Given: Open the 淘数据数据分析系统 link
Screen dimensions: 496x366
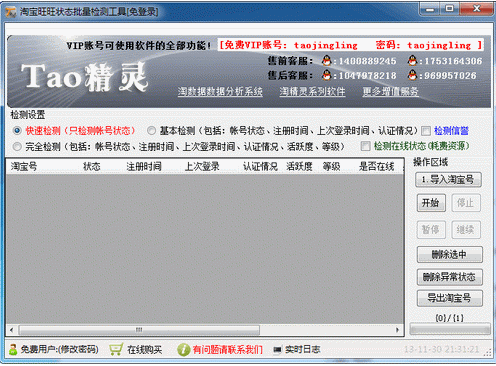Looking at the screenshot, I should point(220,91).
